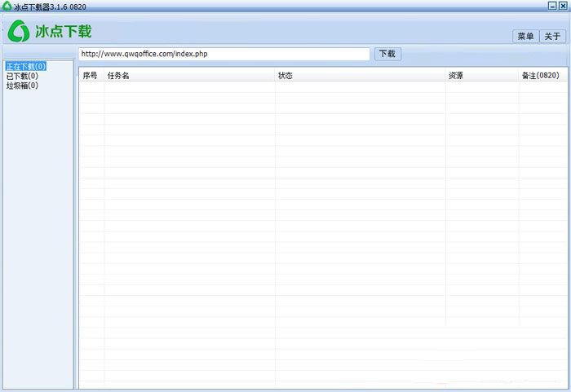The image size is (571, 392).
Task: Click the 序号 column header
Action: click(91, 75)
